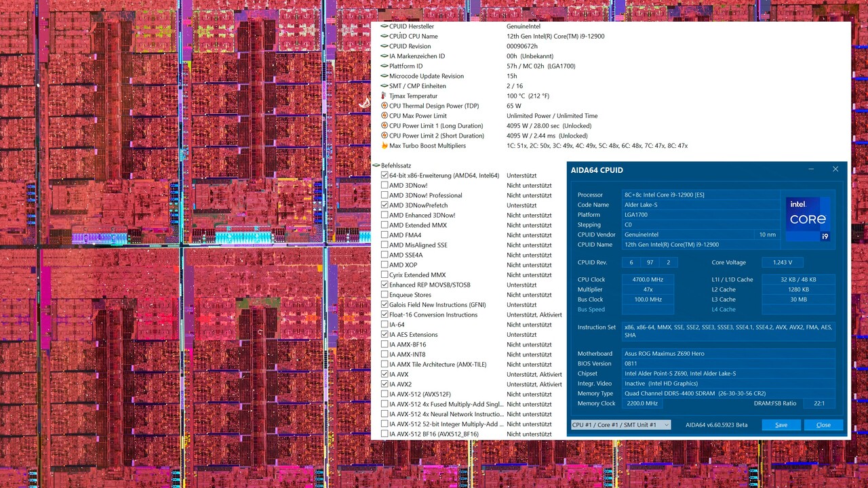Click the flame icon beside Max Turbo Boost Multipliers
This screenshot has width=868, height=488.
point(385,145)
